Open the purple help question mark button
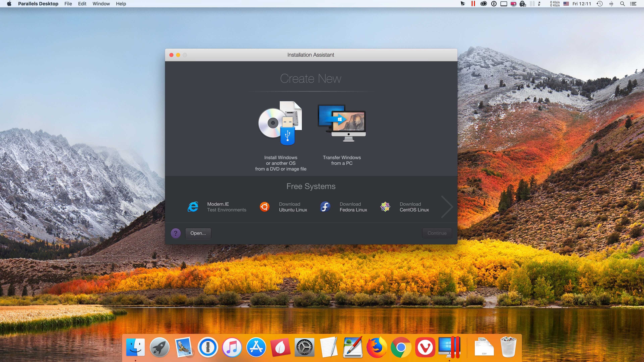The height and width of the screenshot is (362, 644). point(176,233)
